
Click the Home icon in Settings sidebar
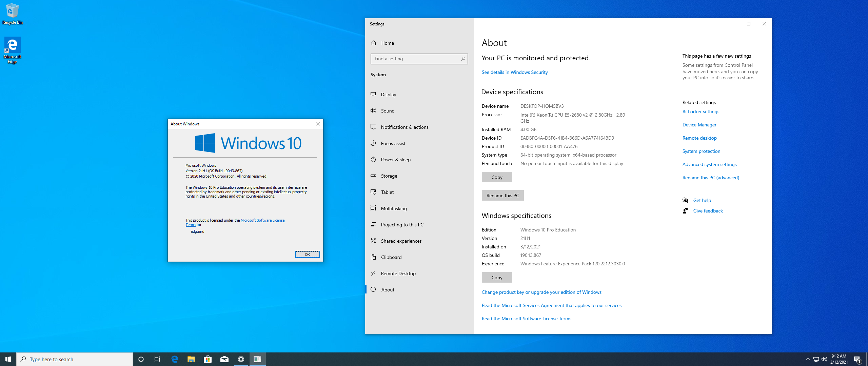click(374, 43)
